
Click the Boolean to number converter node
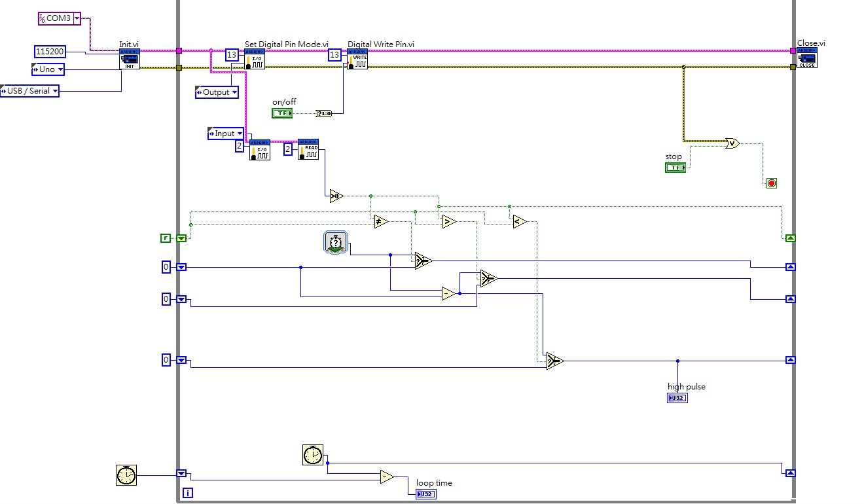(x=324, y=113)
